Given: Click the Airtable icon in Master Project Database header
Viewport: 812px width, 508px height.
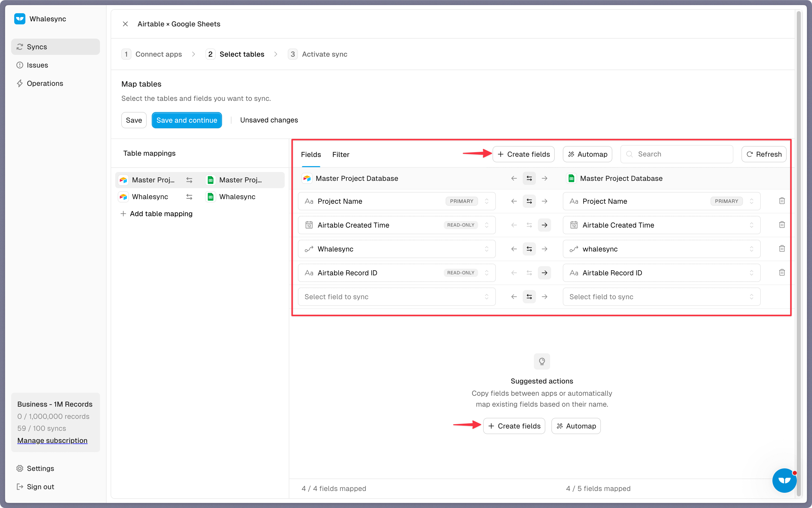Looking at the screenshot, I should [307, 178].
